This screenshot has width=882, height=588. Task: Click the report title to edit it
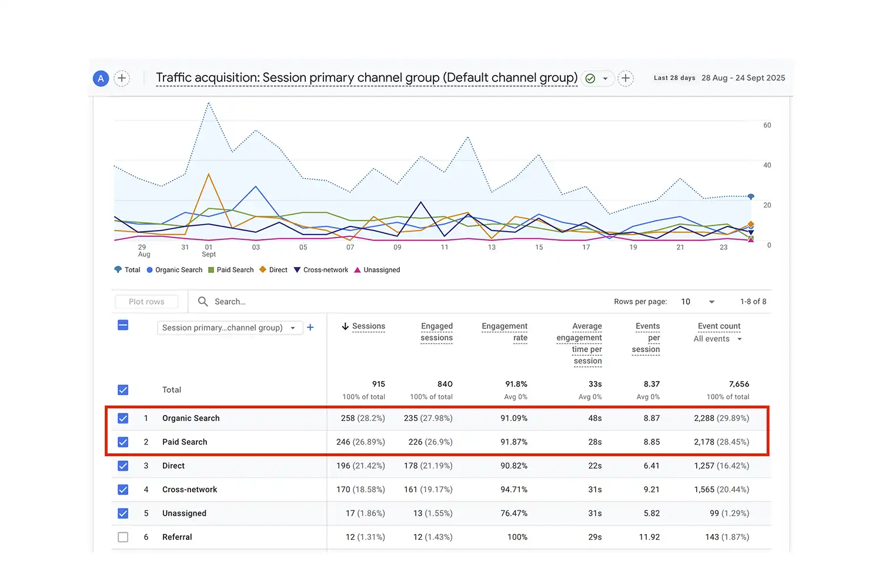tap(366, 78)
